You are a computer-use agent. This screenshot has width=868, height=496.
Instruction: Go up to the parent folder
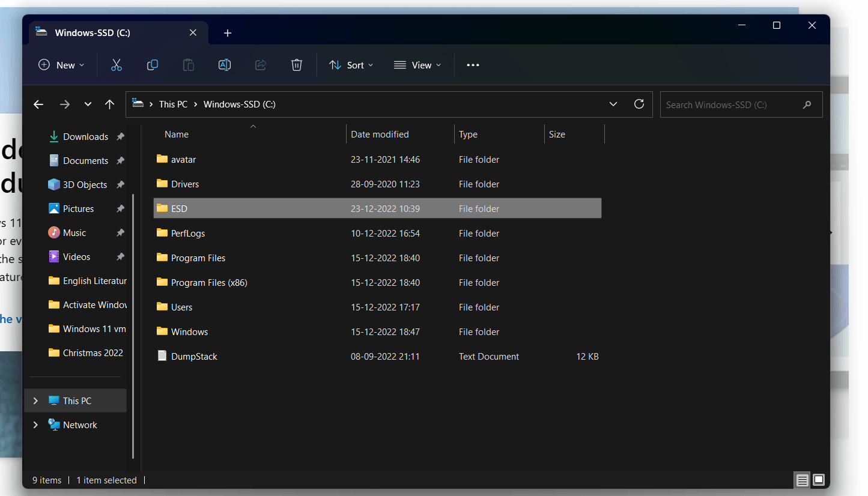(109, 104)
